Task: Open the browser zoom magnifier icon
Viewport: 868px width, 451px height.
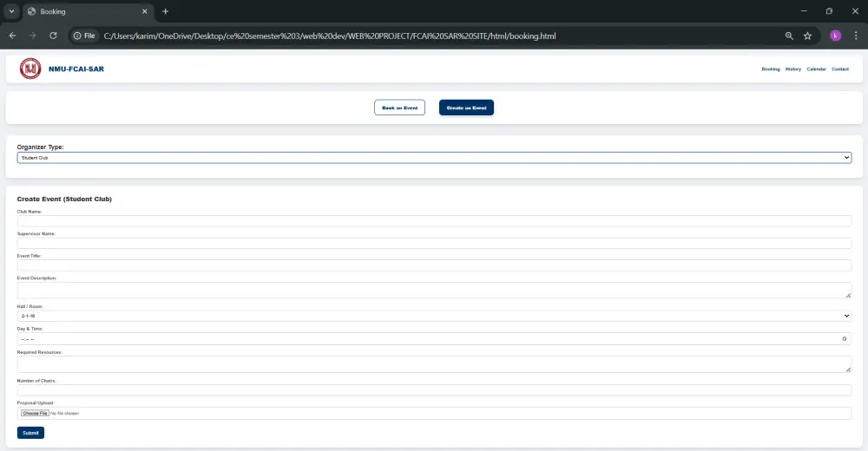Action: click(x=789, y=36)
